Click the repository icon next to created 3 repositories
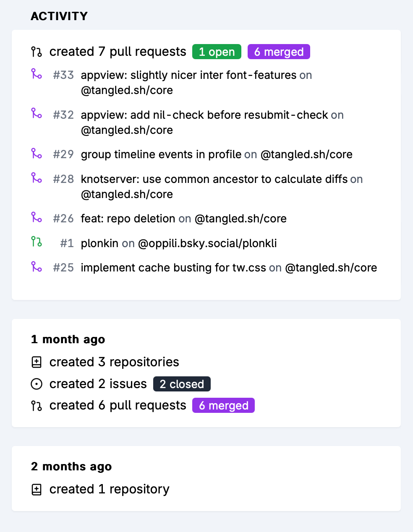Viewport: 413px width, 532px height. (x=37, y=362)
